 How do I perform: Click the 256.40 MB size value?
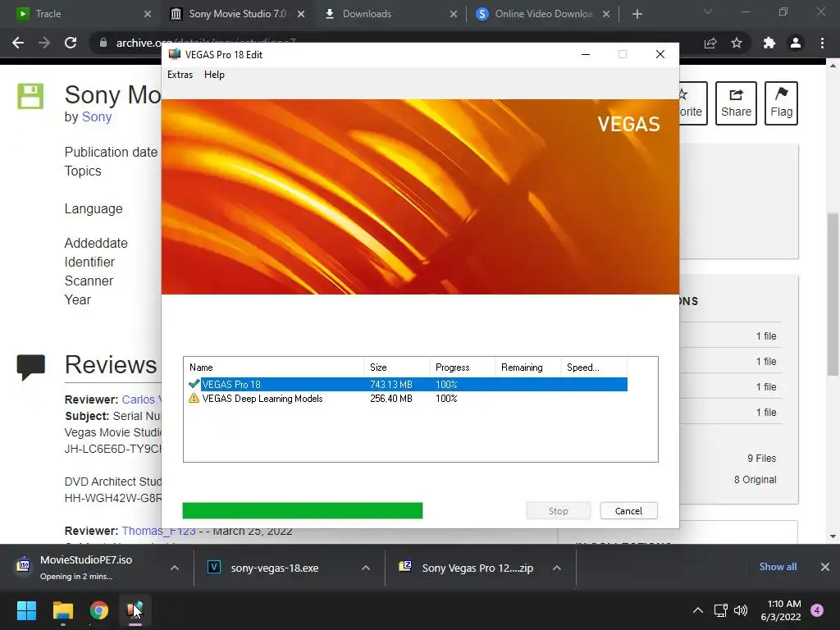pyautogui.click(x=391, y=398)
